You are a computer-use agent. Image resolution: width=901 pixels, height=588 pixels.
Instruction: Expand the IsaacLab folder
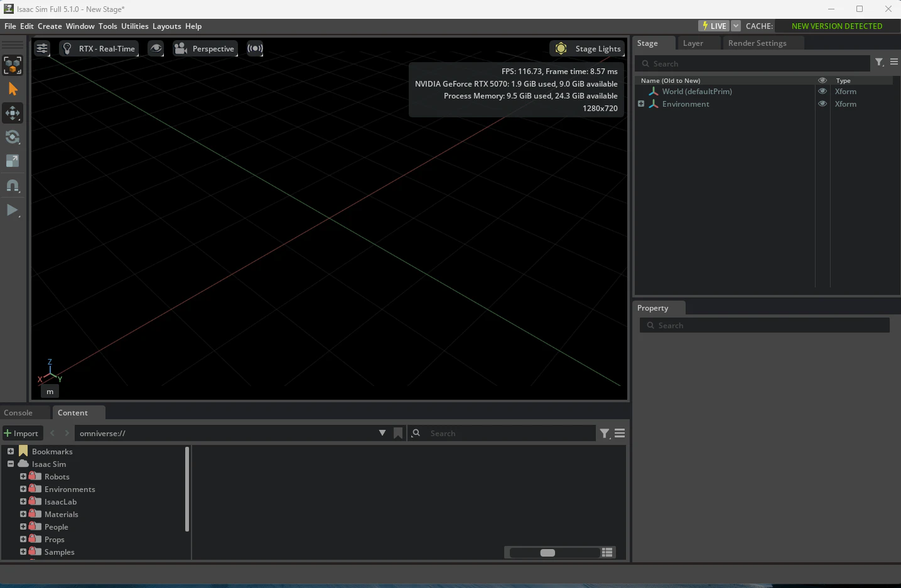coord(23,501)
